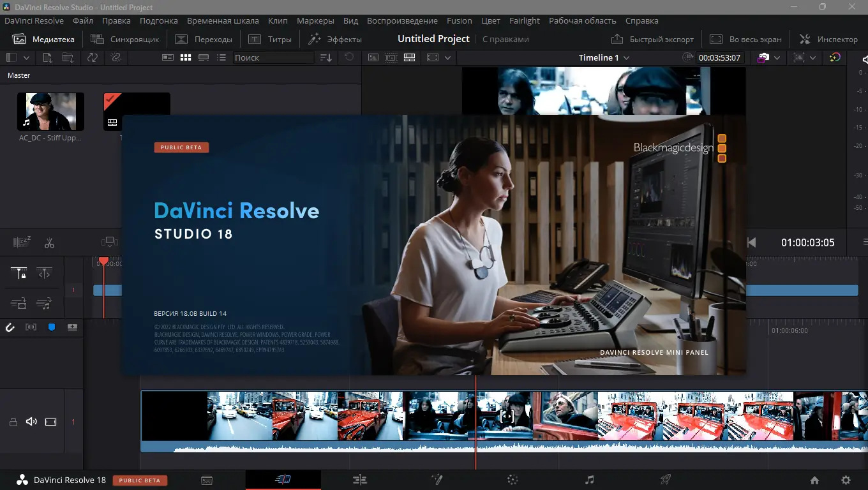Open the Инспектор panel
This screenshot has width=868, height=490.
(x=828, y=39)
